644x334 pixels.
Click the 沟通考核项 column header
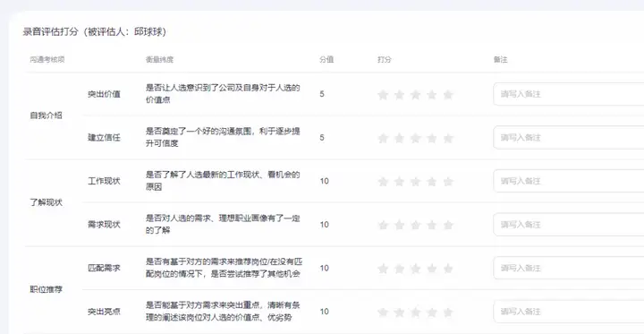pos(47,60)
